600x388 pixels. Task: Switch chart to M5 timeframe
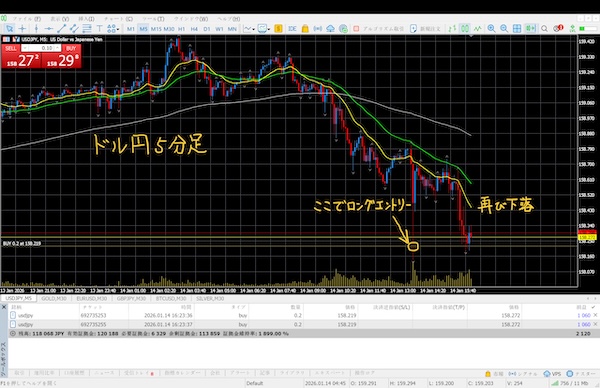click(x=143, y=29)
